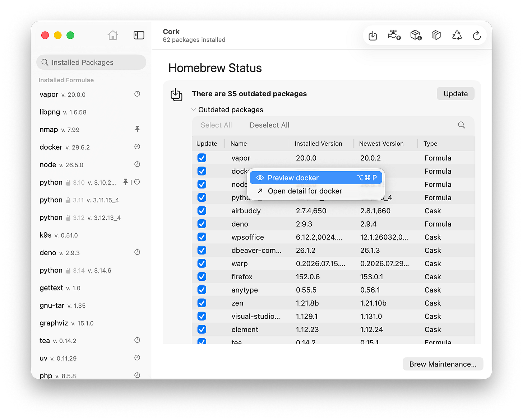The width and height of the screenshot is (523, 420).
Task: Click the arrow icon in Open detail
Action: click(x=260, y=191)
